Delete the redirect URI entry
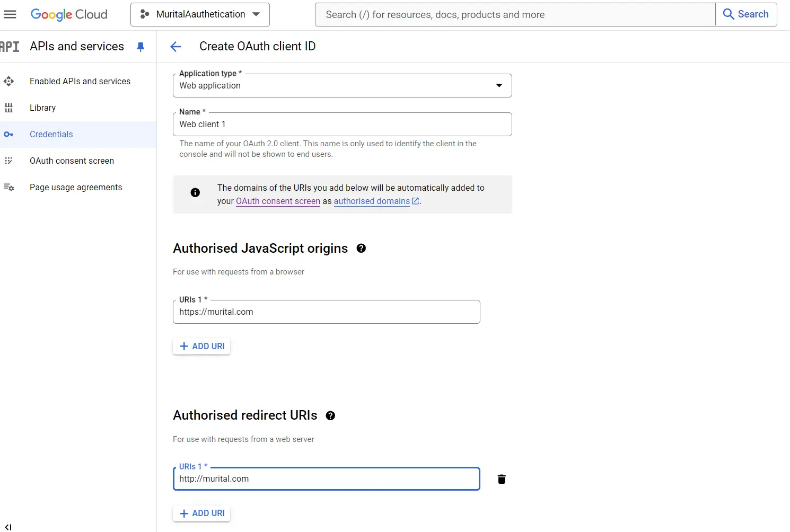The image size is (790, 532). [502, 479]
